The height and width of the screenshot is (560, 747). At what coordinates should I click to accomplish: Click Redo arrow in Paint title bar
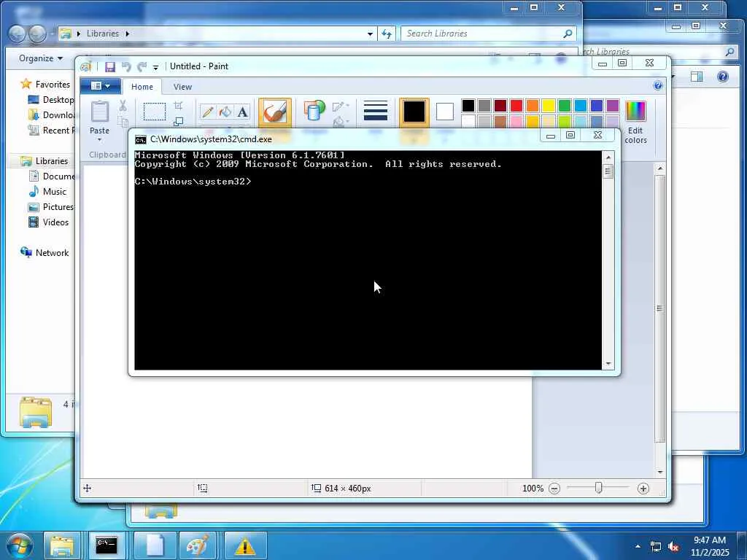142,66
